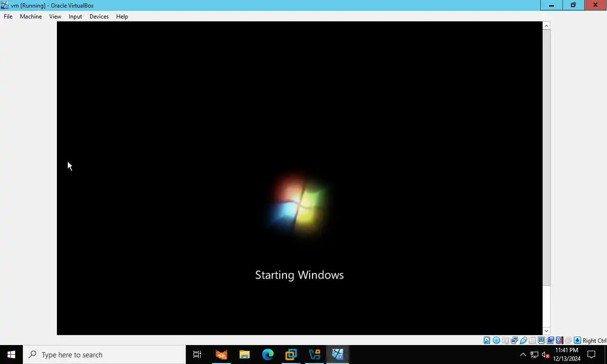
Task: Open the network tray icon
Action: (x=534, y=355)
